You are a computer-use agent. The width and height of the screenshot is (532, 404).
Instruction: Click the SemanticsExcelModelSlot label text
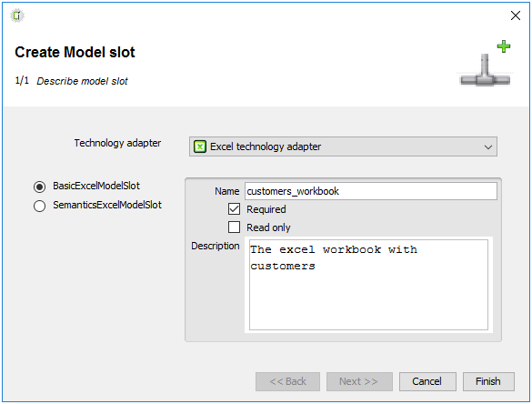click(107, 205)
